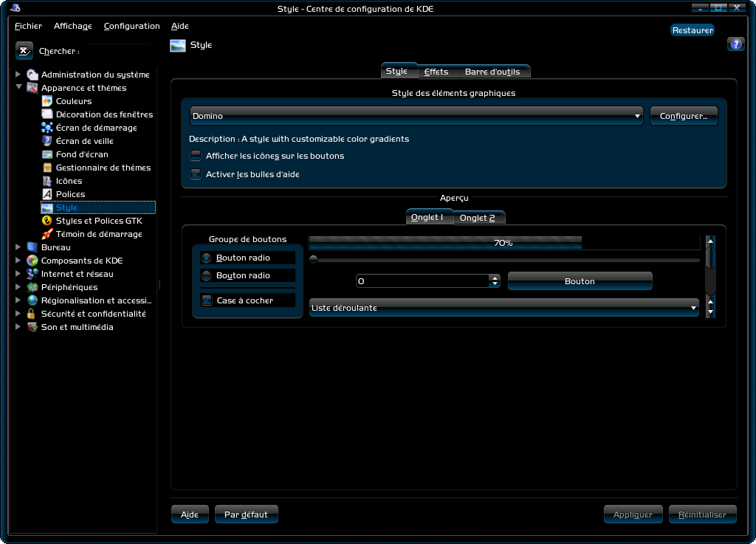Expand Internet et réseau tree node
Screen dimensions: 756x544
(x=18, y=274)
